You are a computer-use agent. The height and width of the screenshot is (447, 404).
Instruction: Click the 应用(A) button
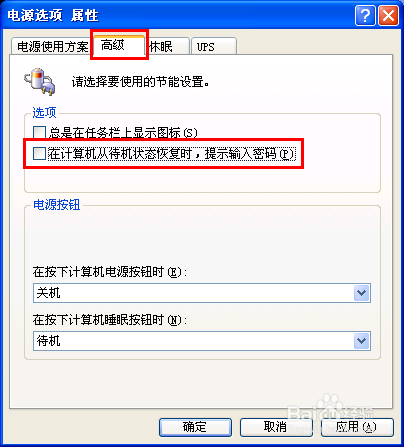point(357,427)
